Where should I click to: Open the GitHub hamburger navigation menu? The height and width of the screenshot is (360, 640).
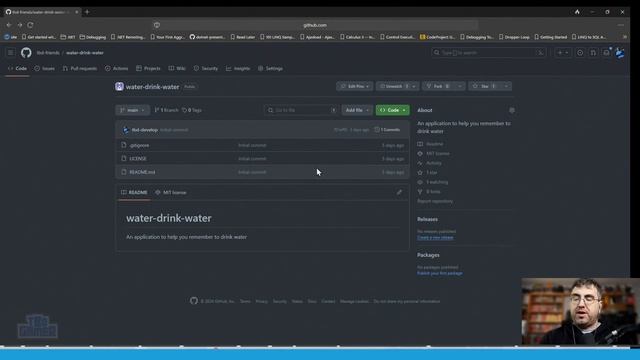click(11, 53)
